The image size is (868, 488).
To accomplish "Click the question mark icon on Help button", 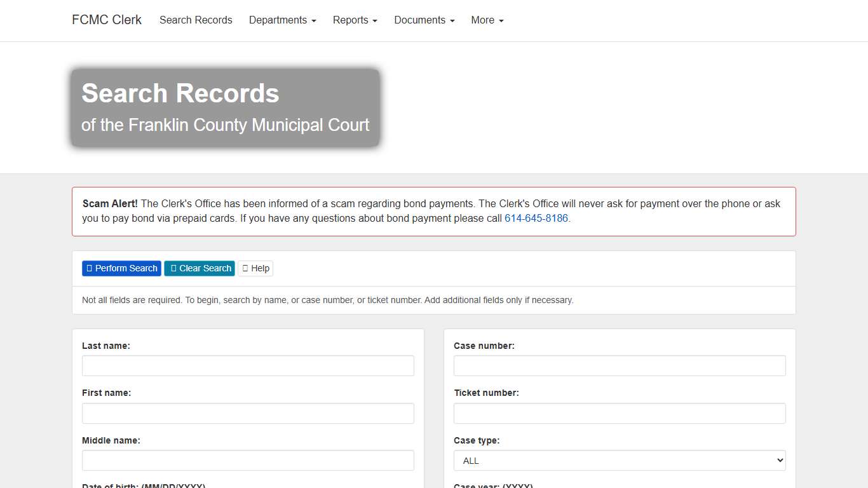I will 245,268.
